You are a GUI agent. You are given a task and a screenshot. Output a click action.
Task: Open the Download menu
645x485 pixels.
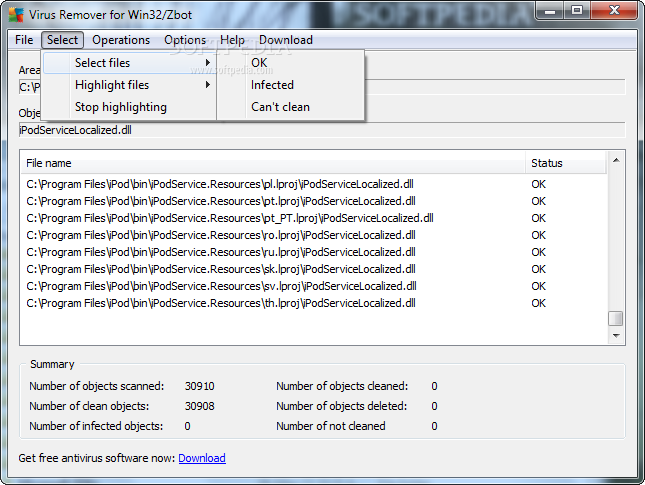[285, 40]
